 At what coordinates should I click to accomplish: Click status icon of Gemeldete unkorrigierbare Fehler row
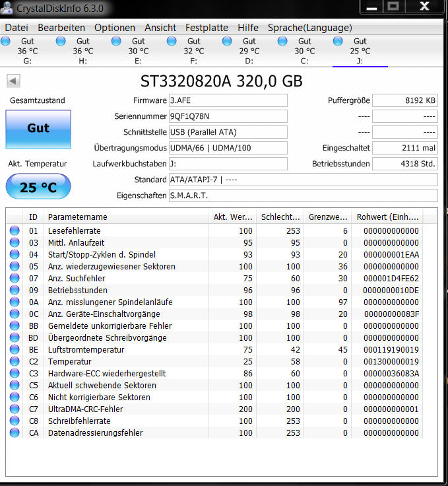click(15, 326)
